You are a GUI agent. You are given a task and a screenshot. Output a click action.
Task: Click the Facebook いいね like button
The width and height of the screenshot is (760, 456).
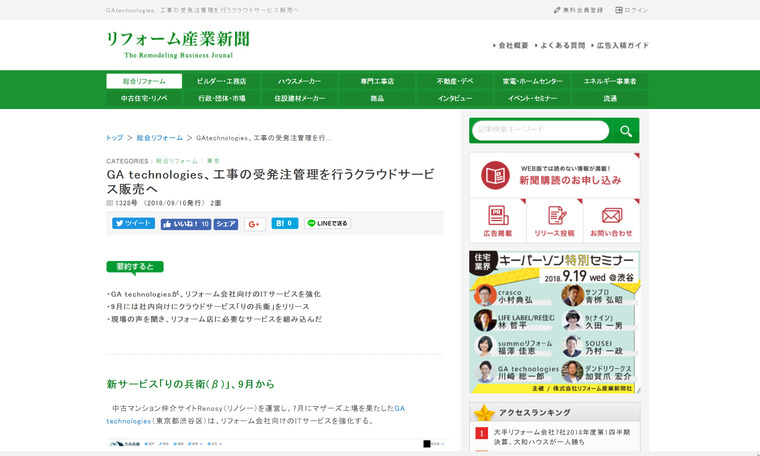point(185,224)
